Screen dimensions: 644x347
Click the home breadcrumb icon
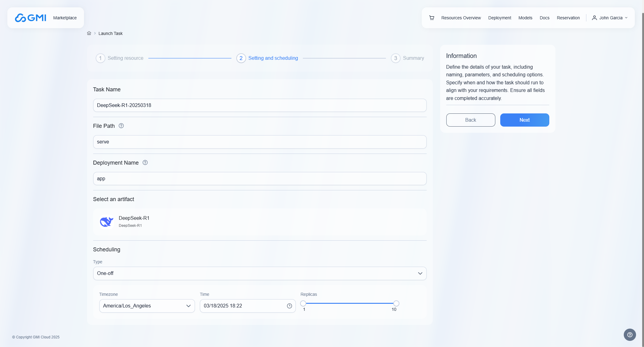point(89,33)
